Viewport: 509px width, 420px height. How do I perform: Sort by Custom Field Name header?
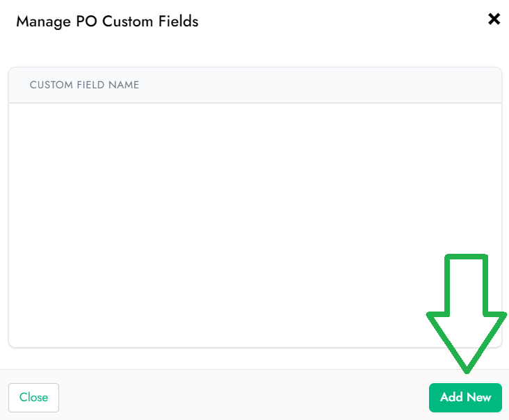(x=84, y=85)
